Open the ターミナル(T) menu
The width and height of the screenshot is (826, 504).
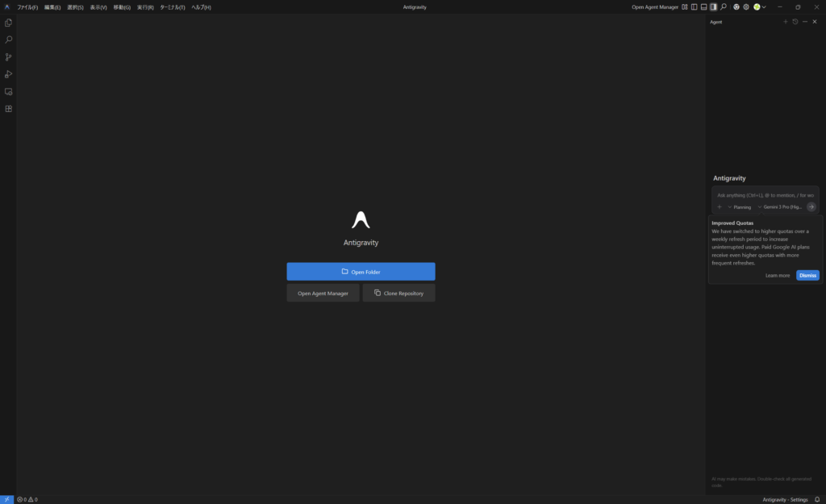coord(172,7)
